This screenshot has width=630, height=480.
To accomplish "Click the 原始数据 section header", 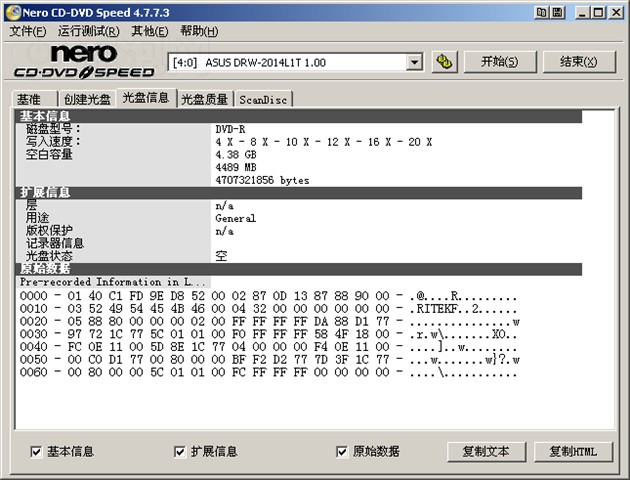I will pos(299,269).
